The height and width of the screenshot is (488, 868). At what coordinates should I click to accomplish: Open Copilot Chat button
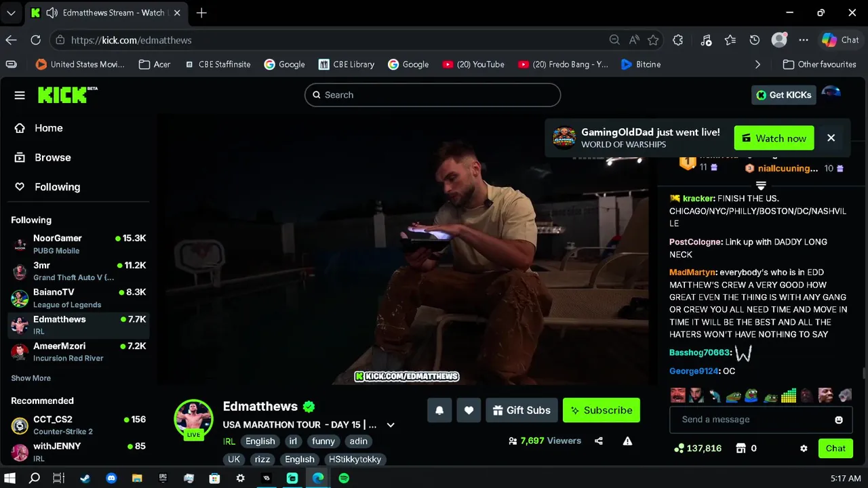click(840, 40)
